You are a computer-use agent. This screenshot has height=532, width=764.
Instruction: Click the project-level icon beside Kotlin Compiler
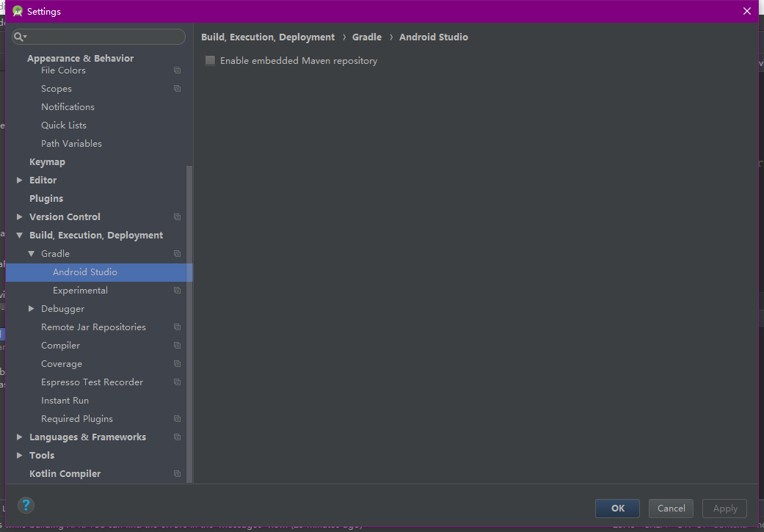(178, 473)
